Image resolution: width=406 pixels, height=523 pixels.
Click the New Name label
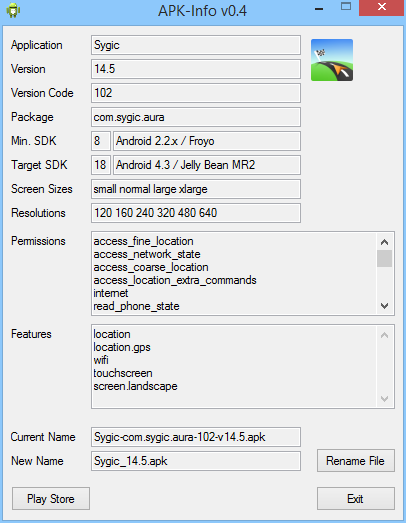coord(37,461)
